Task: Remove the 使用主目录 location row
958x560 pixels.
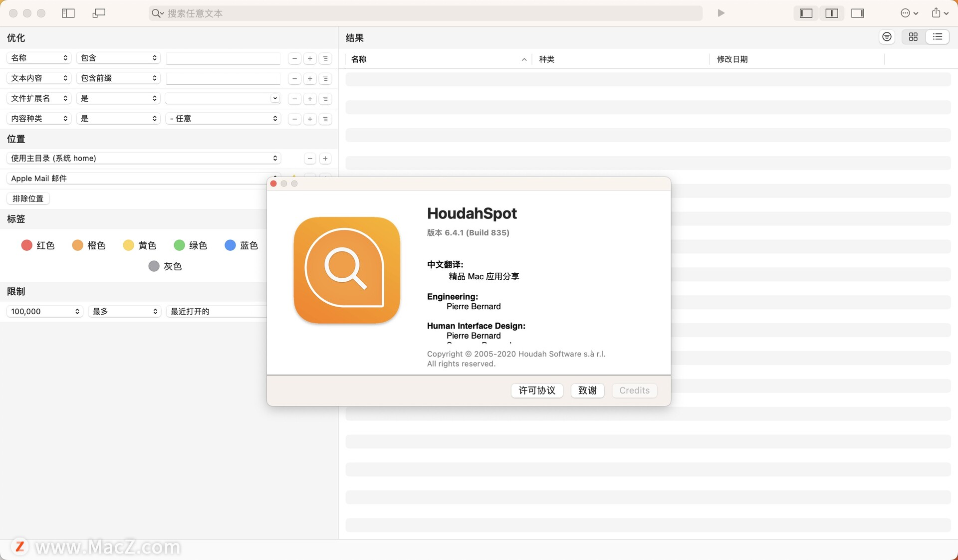Action: [x=310, y=159]
